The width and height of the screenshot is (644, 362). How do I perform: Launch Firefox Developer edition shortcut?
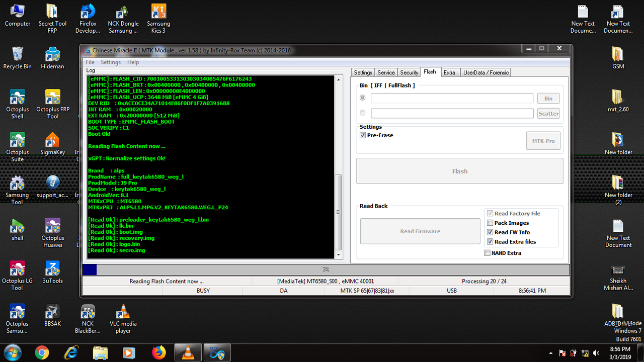(88, 18)
